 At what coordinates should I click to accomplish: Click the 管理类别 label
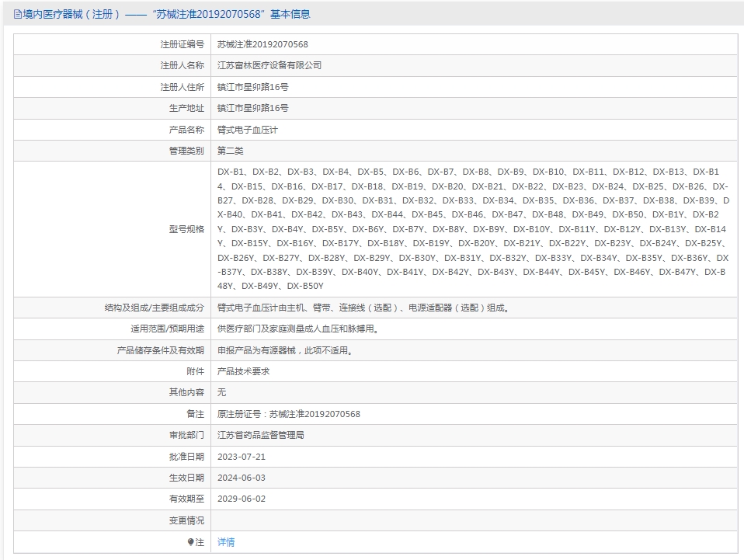tap(186, 151)
